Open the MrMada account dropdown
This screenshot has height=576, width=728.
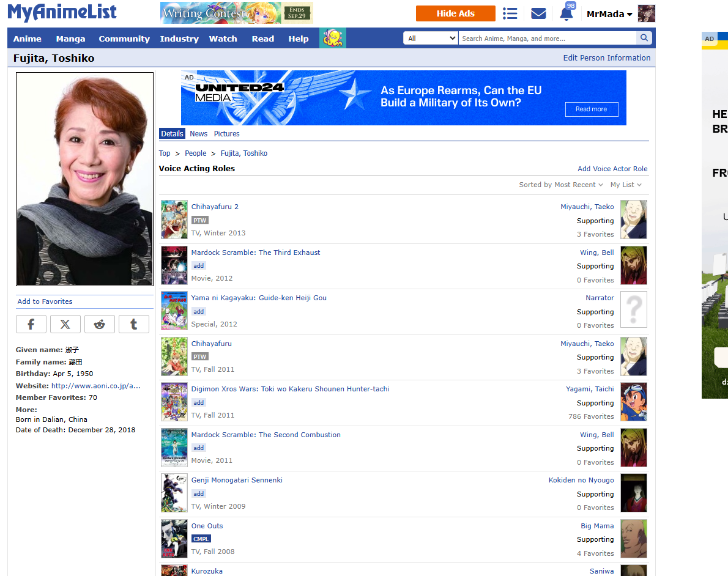[x=609, y=14]
